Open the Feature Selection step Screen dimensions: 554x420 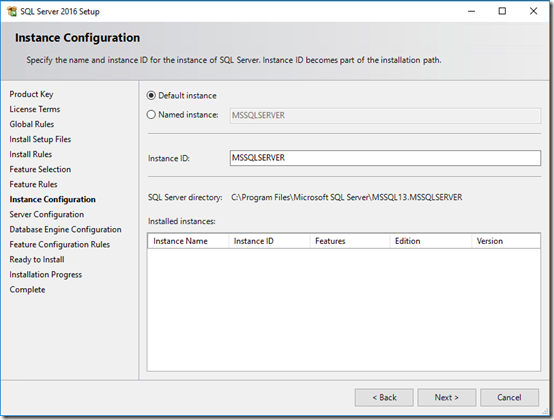[x=40, y=169]
